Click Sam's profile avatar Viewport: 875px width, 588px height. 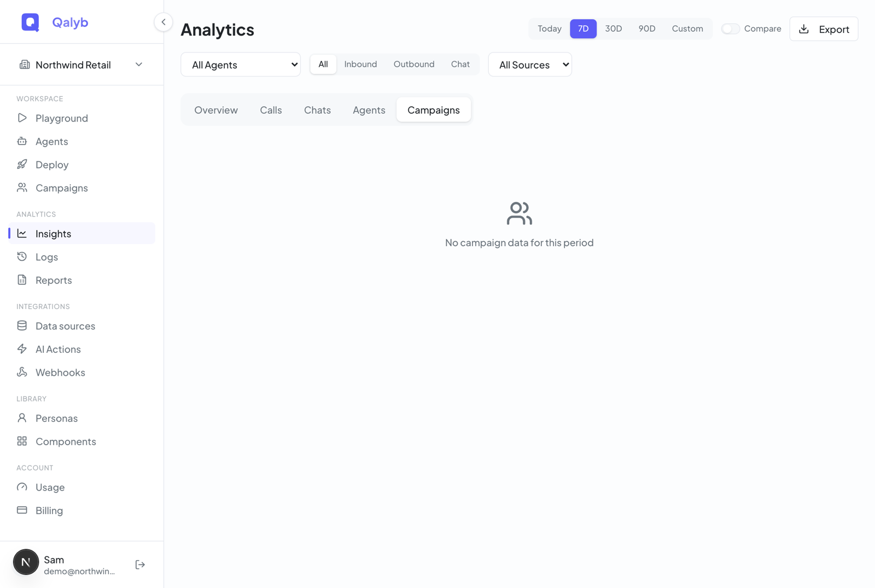(x=26, y=562)
